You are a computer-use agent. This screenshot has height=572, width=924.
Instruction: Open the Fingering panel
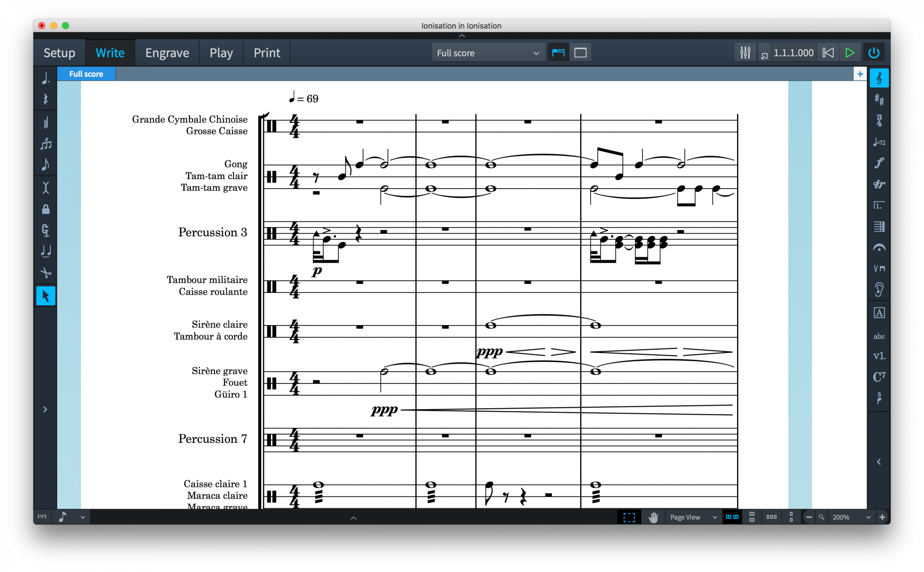(879, 398)
